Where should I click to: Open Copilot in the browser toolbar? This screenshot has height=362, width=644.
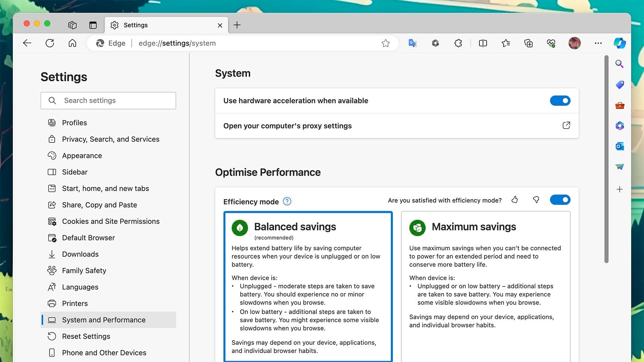[619, 43]
